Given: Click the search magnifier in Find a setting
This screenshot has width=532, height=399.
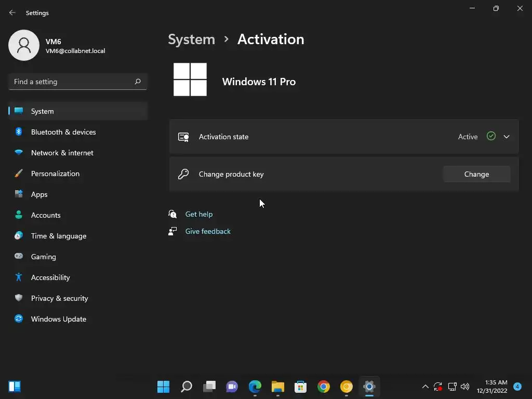Looking at the screenshot, I should 137,82.
